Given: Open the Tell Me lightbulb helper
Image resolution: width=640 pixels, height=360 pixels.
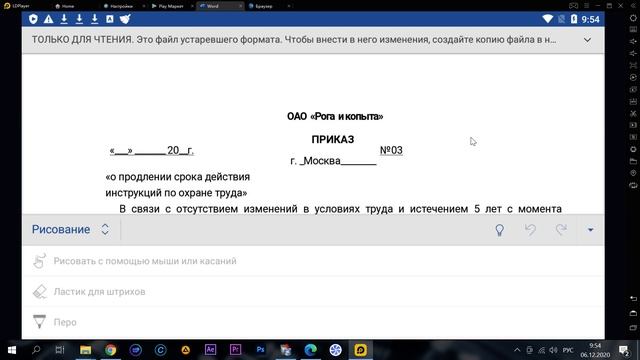Looking at the screenshot, I should [x=499, y=230].
